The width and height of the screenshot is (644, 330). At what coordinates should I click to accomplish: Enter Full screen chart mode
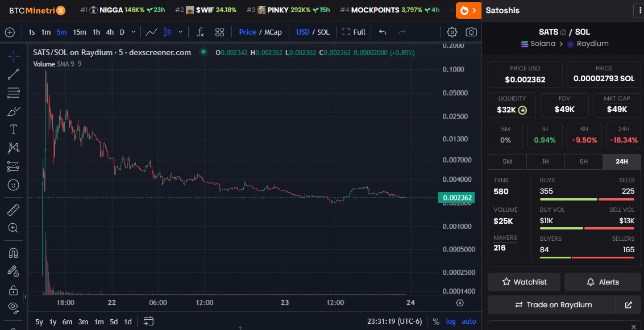click(353, 32)
